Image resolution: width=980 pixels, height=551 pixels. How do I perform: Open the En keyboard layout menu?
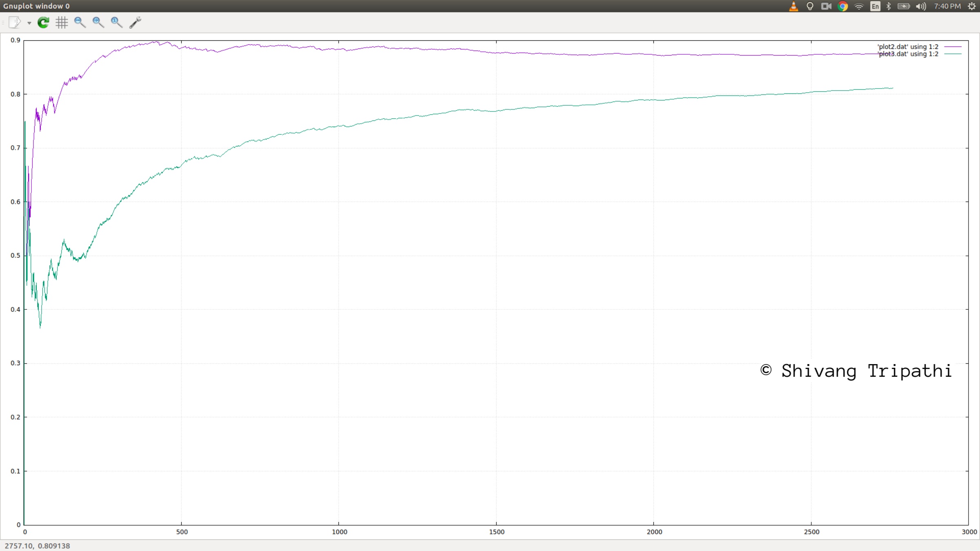875,6
